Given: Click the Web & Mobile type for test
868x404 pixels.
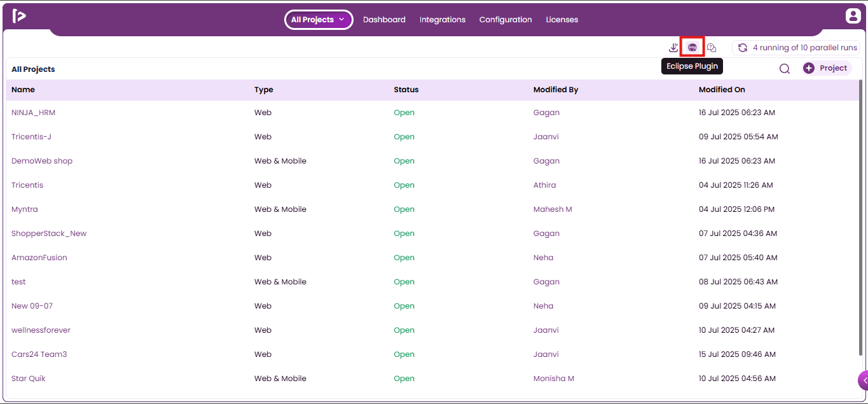Looking at the screenshot, I should (x=280, y=282).
